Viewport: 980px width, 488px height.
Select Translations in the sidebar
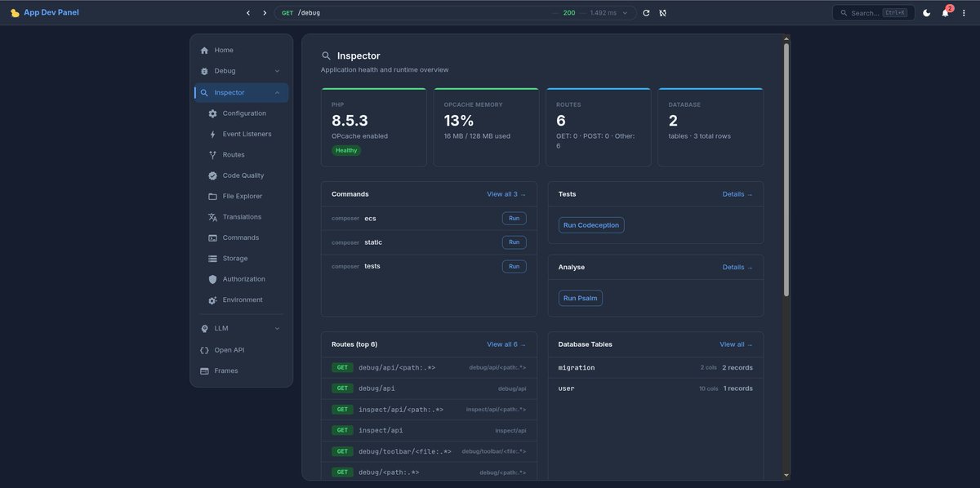point(242,217)
